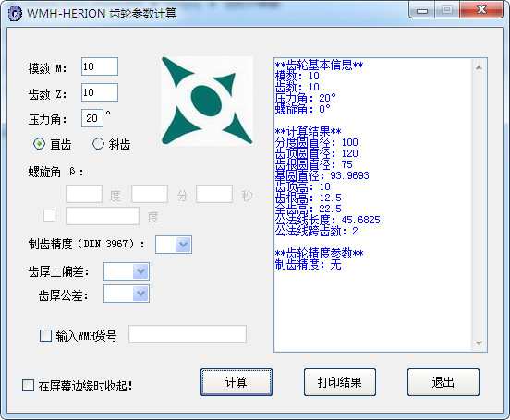Click the **齿轮基本信息** heading
The width and height of the screenshot is (510, 420).
320,65
